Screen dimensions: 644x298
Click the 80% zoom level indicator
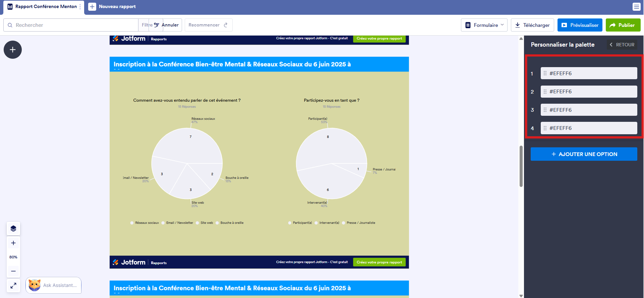pos(13,257)
